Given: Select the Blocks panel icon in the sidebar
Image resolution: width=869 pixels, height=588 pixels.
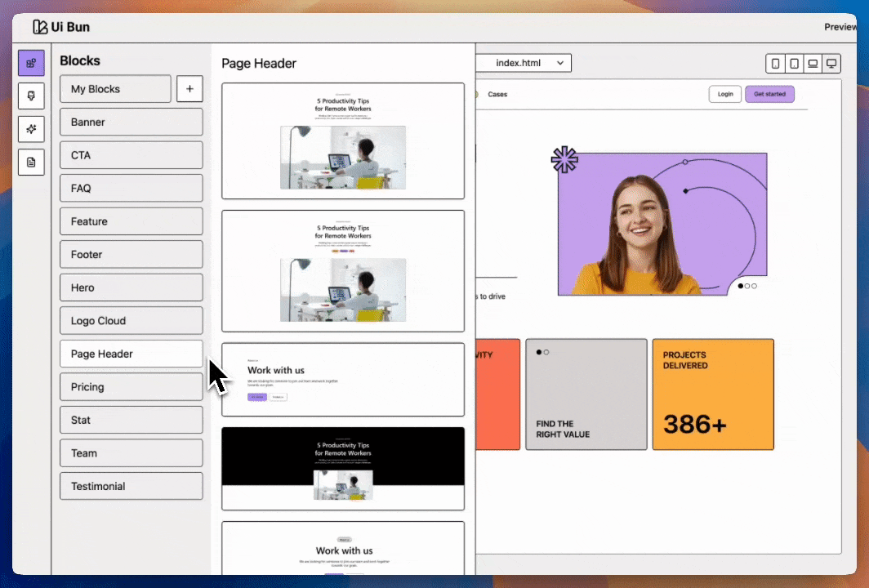Looking at the screenshot, I should 31,63.
